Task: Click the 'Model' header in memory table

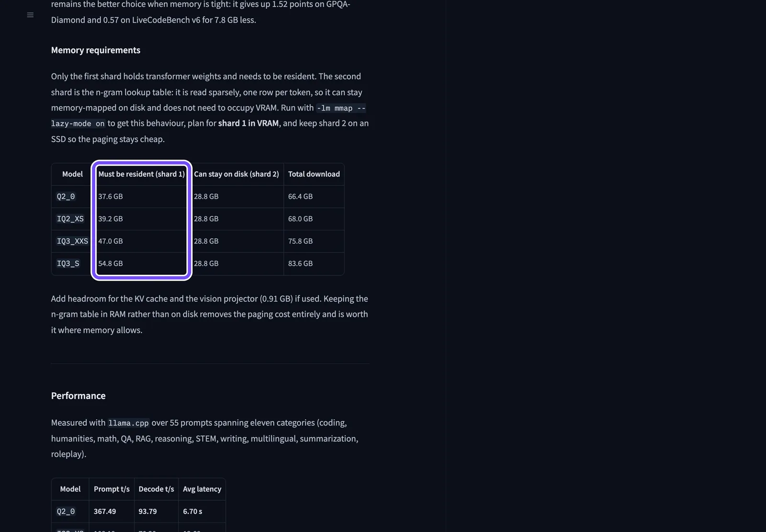Action: [x=72, y=174]
